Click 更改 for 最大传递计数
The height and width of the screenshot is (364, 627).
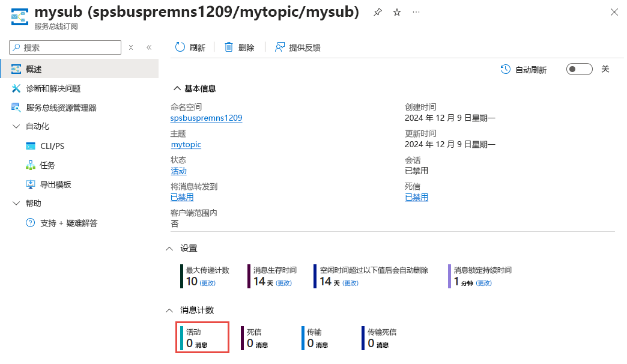208,283
